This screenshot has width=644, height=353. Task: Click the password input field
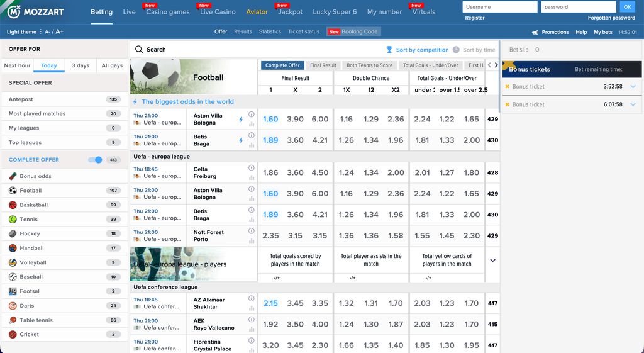click(x=579, y=6)
